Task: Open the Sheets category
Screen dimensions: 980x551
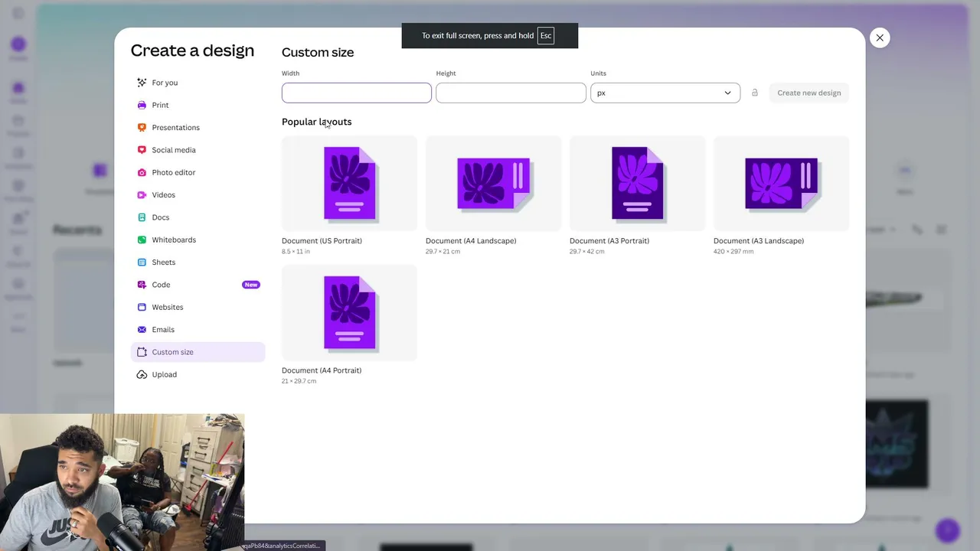Action: point(198,262)
